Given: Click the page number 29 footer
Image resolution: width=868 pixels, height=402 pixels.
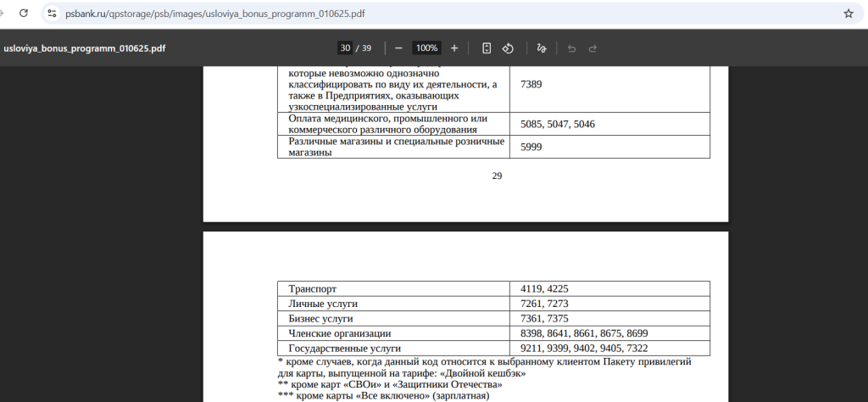Looking at the screenshot, I should (x=497, y=176).
